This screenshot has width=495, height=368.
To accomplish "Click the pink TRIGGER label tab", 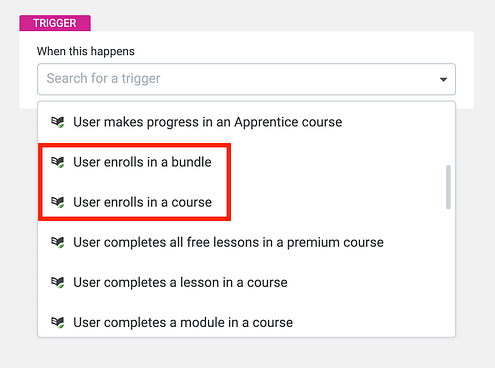I will (55, 23).
